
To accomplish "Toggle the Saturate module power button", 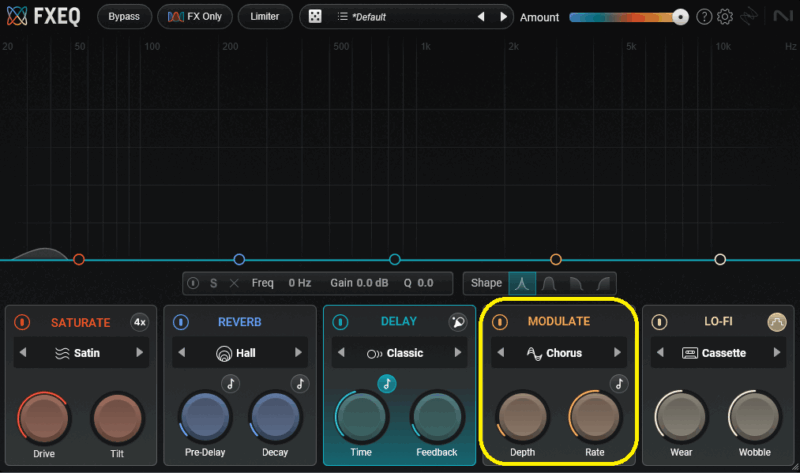I will pyautogui.click(x=23, y=322).
